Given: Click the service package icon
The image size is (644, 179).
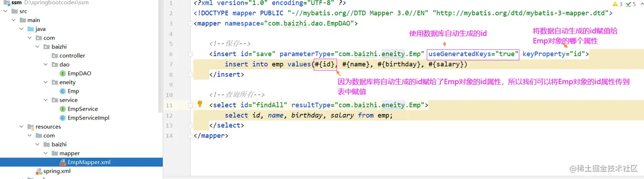Looking at the screenshot, I should (55, 100).
